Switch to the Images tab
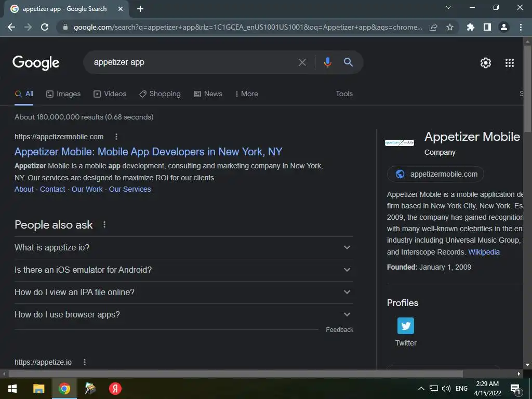Viewport: 532px width, 399px height. (63, 94)
